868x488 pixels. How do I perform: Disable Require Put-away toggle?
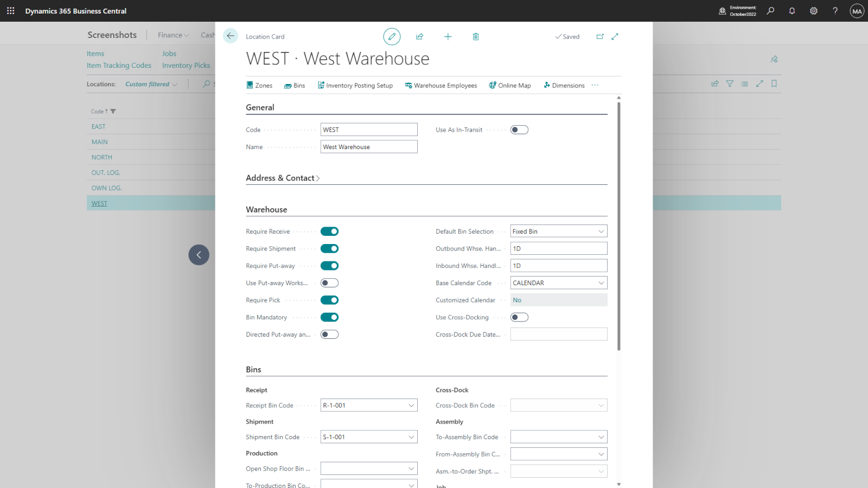coord(329,266)
